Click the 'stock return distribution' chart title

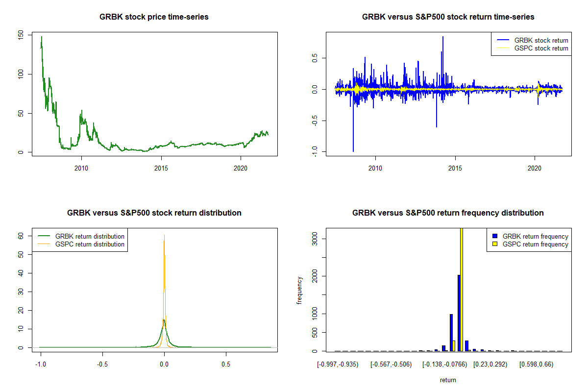click(x=154, y=213)
